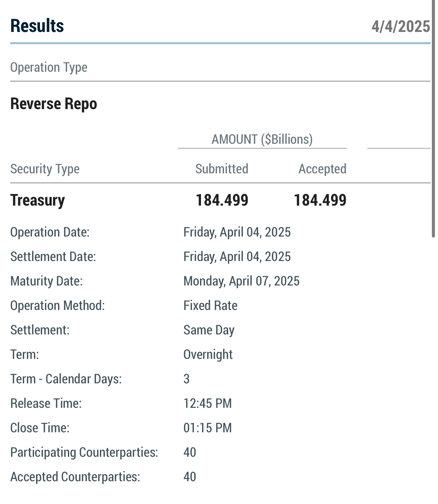The width and height of the screenshot is (438, 504).
Task: Click the "Accepted" column header
Action: (x=323, y=169)
